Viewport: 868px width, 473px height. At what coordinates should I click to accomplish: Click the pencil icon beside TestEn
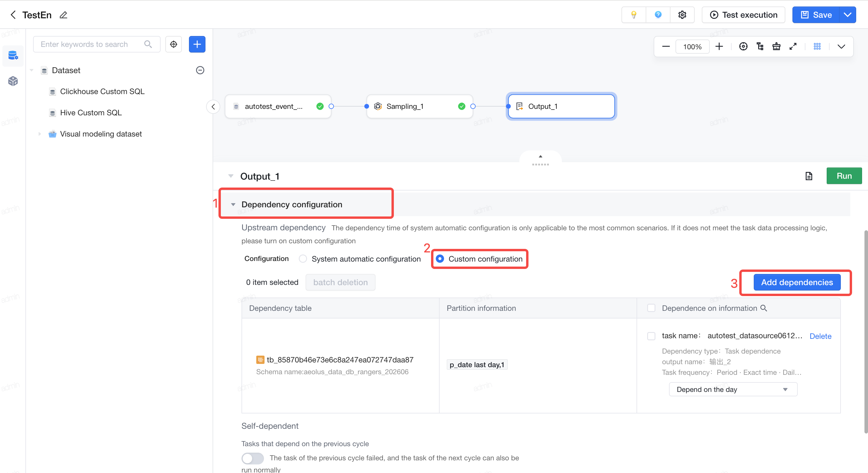(x=63, y=15)
